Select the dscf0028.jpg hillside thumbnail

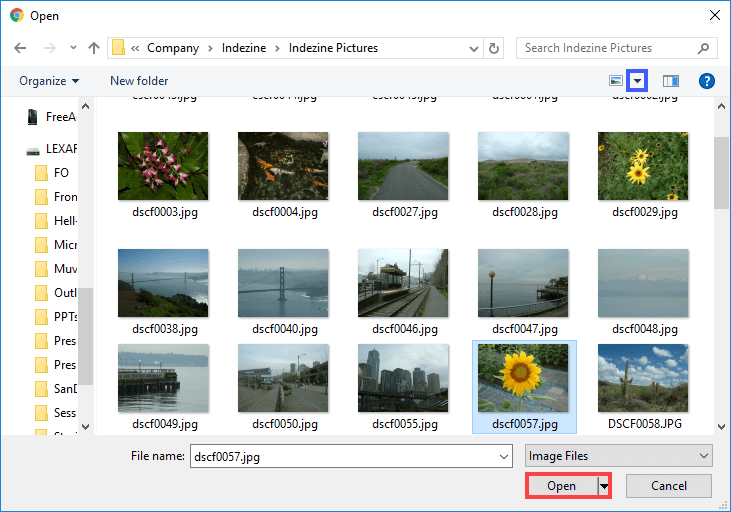tap(523, 166)
